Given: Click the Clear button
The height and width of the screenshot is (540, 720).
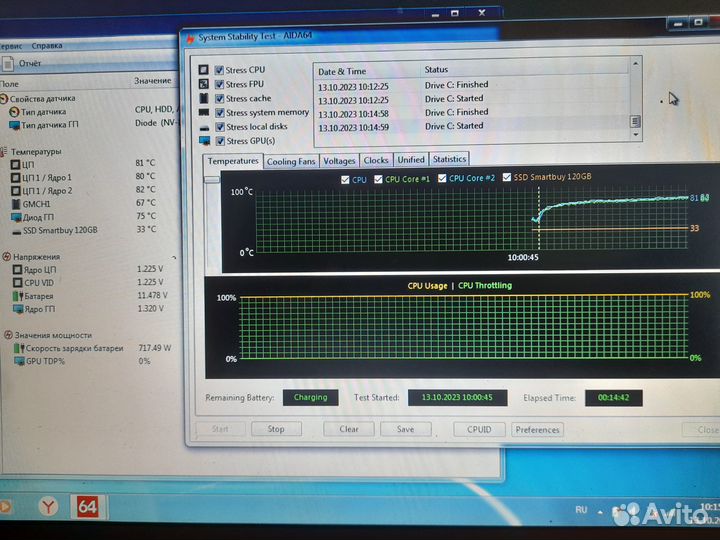Looking at the screenshot, I should (x=349, y=429).
